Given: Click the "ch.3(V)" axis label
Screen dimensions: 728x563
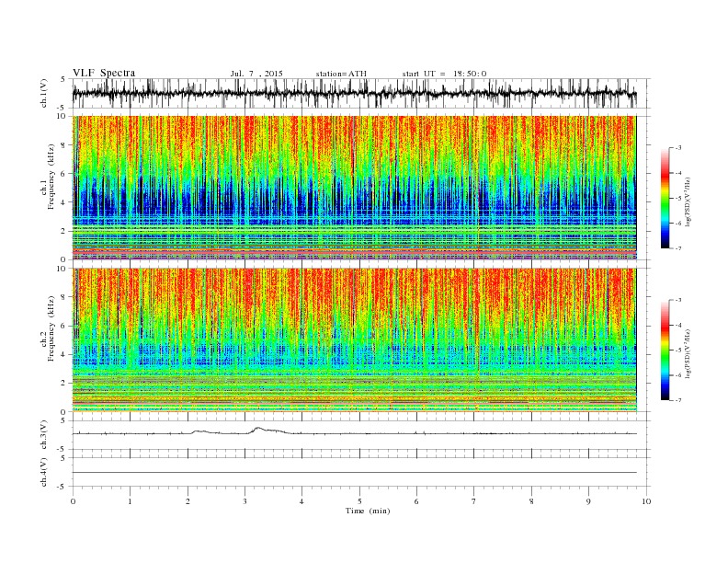Looking at the screenshot, I should pyautogui.click(x=44, y=435).
